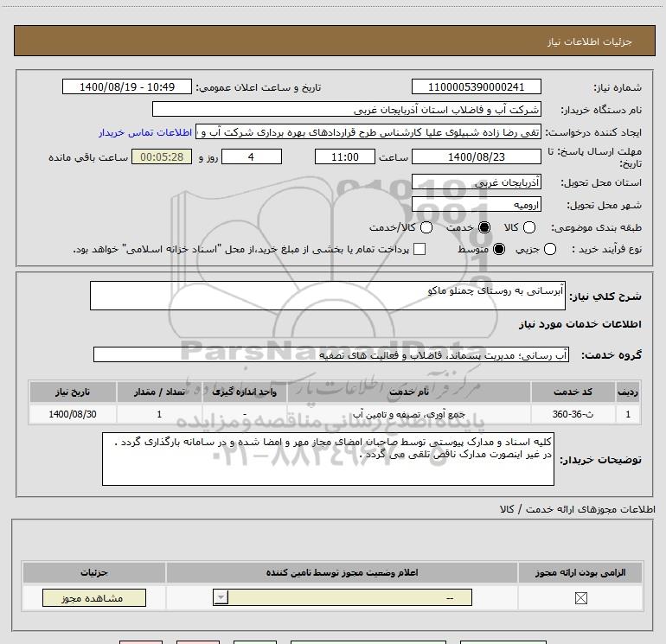Click the quantity cell showing 1

click(159, 414)
